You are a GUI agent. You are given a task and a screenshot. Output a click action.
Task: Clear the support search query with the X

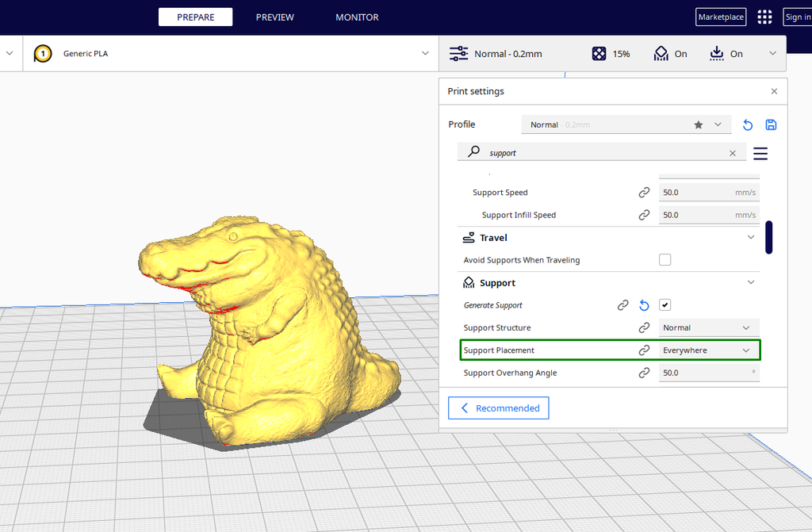pyautogui.click(x=732, y=153)
